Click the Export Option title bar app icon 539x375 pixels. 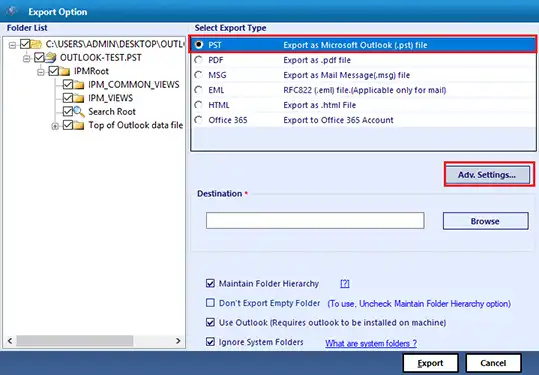point(11,11)
